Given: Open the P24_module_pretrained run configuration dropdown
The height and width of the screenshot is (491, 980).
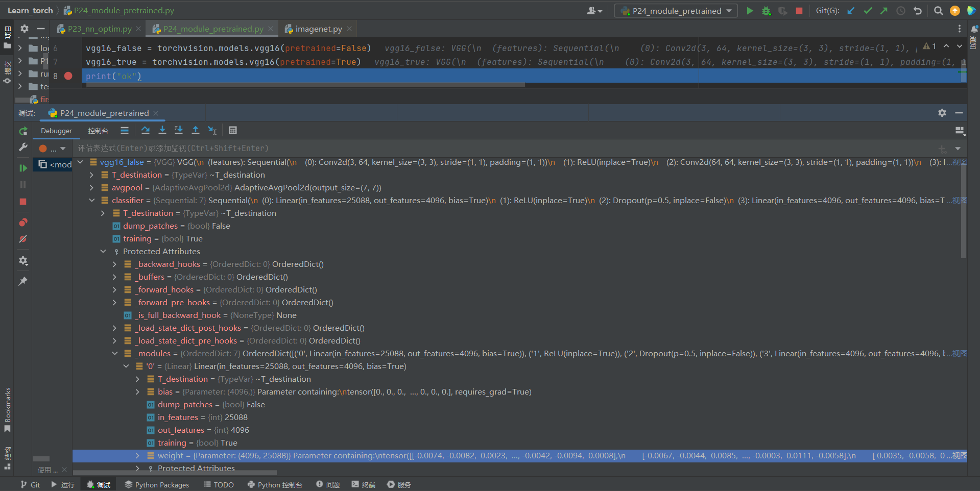Looking at the screenshot, I should [676, 11].
